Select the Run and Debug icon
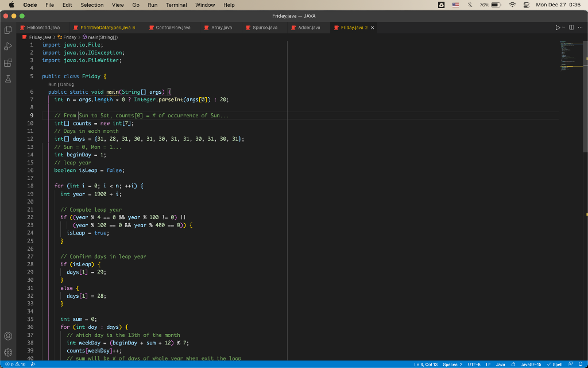The height and width of the screenshot is (368, 588). [7, 46]
